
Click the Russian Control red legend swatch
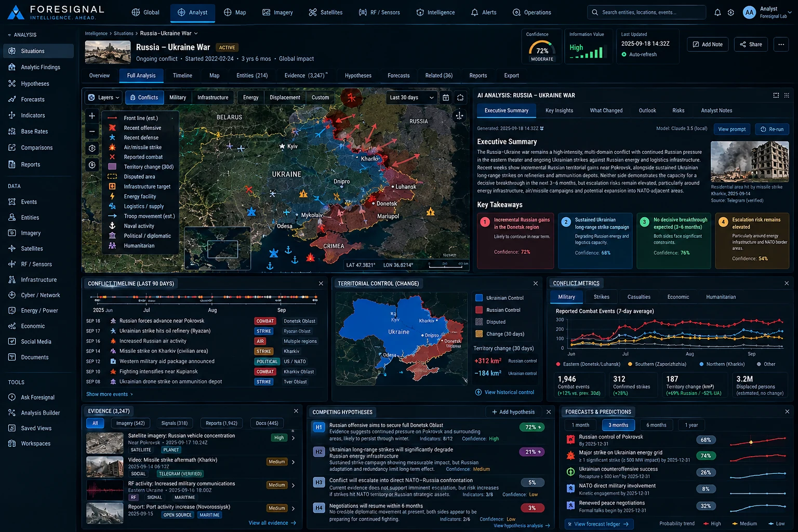[x=479, y=310]
